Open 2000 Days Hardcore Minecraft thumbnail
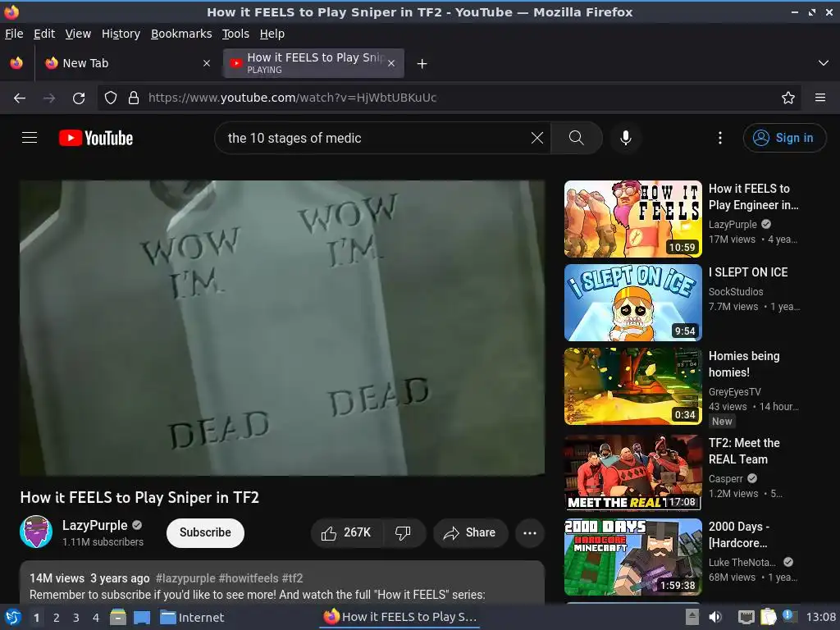Screen dimensions: 840x630 click(633, 557)
